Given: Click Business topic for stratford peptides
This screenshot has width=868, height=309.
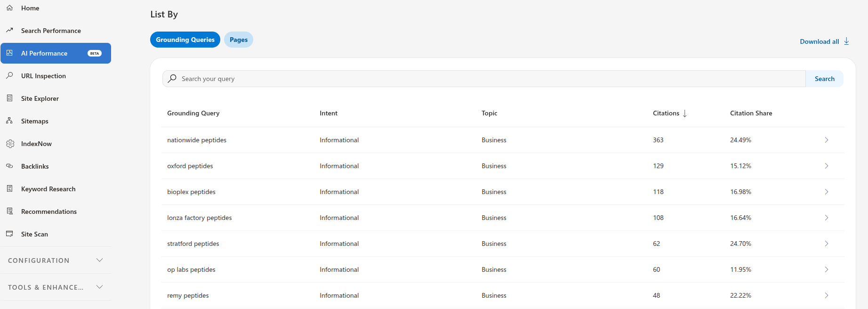Looking at the screenshot, I should pos(494,244).
